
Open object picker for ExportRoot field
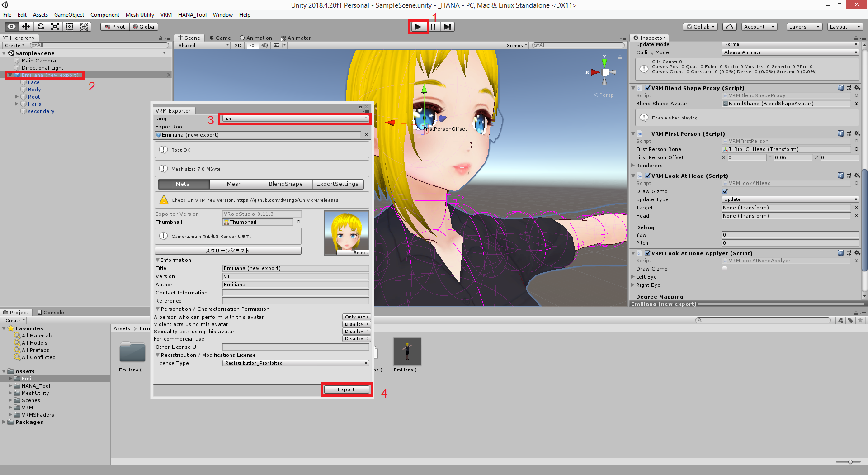[366, 135]
